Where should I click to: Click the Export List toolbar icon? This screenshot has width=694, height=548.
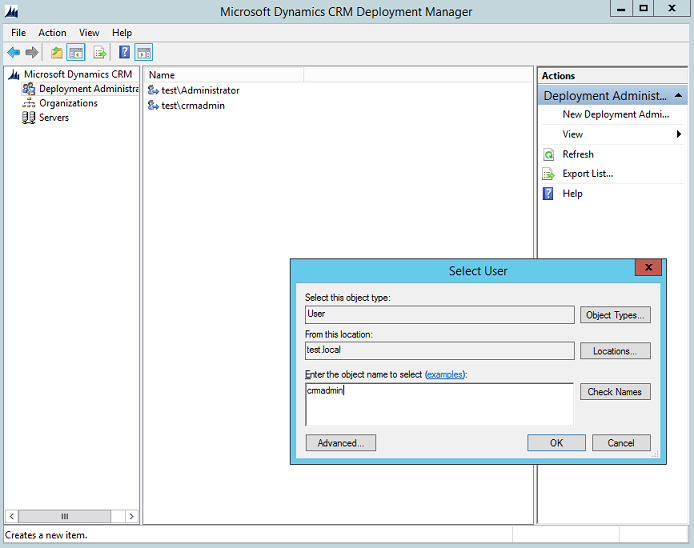click(x=100, y=53)
